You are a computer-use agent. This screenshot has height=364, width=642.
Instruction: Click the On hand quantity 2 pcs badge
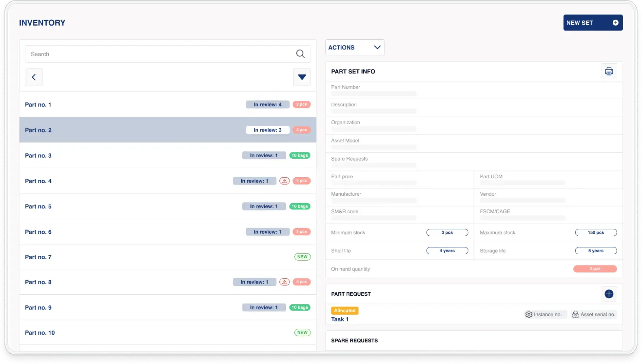(x=595, y=269)
